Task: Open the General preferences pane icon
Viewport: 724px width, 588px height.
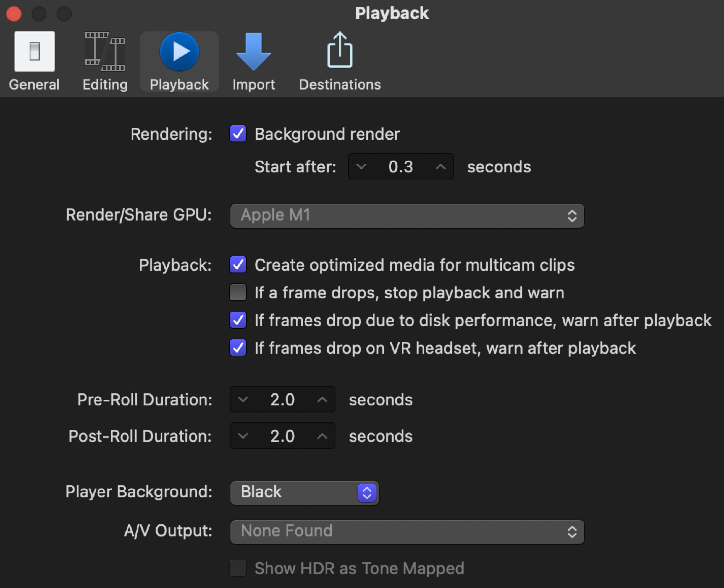Action: pos(34,51)
